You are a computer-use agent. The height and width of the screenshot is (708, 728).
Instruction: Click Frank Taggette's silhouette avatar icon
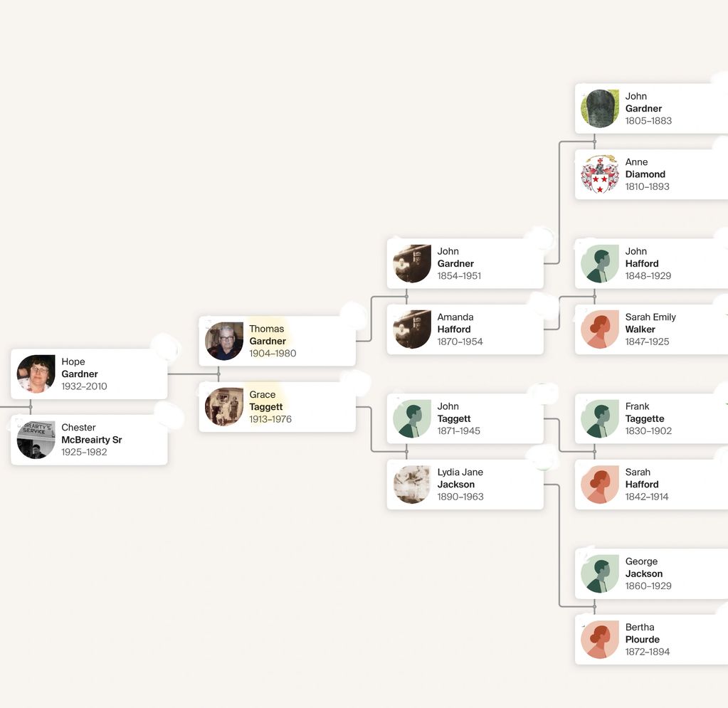599,419
